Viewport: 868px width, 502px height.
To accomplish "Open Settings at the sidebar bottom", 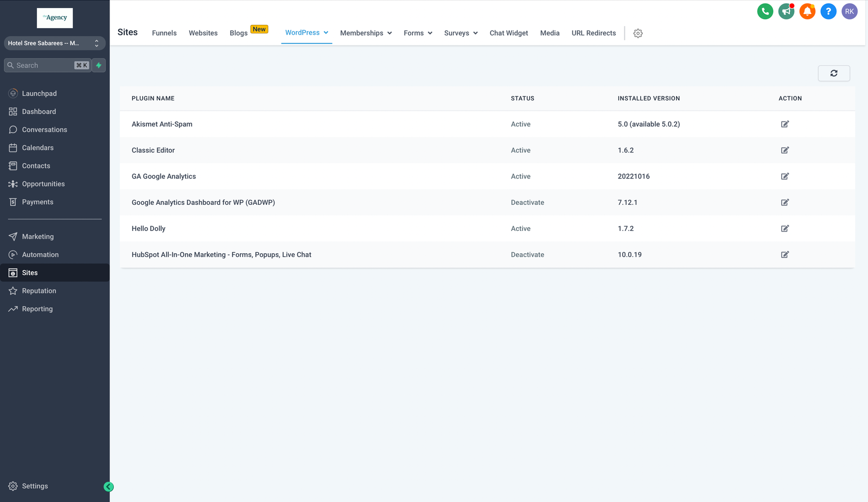I will (35, 486).
